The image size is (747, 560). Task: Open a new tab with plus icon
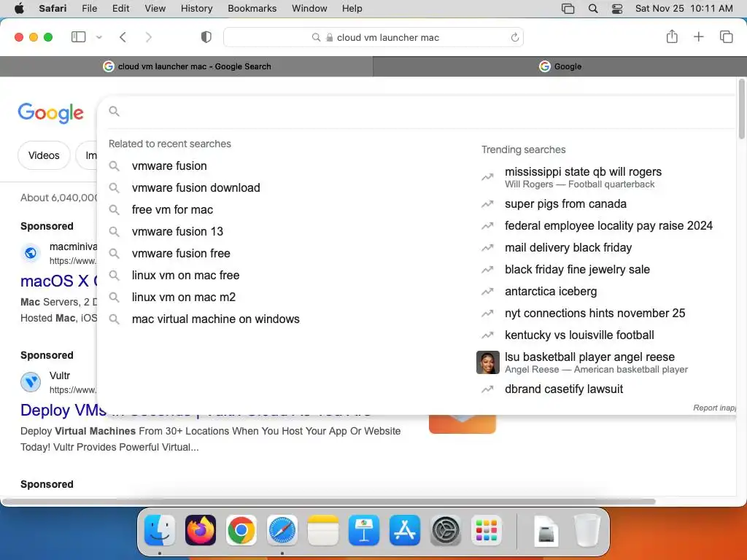pyautogui.click(x=698, y=36)
